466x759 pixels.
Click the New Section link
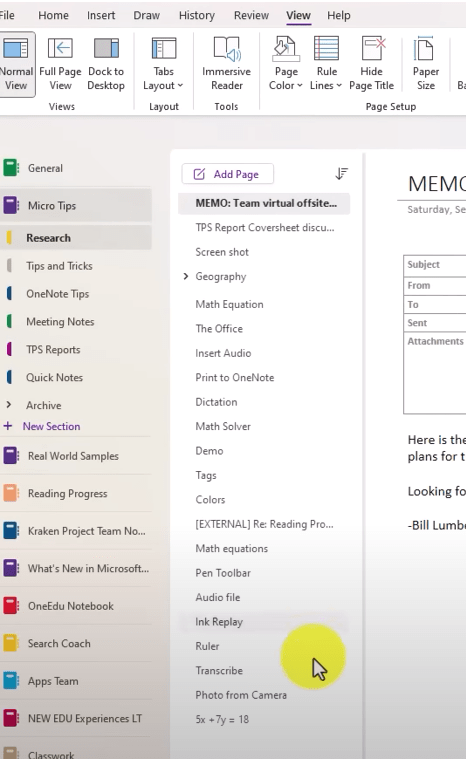[x=51, y=426]
